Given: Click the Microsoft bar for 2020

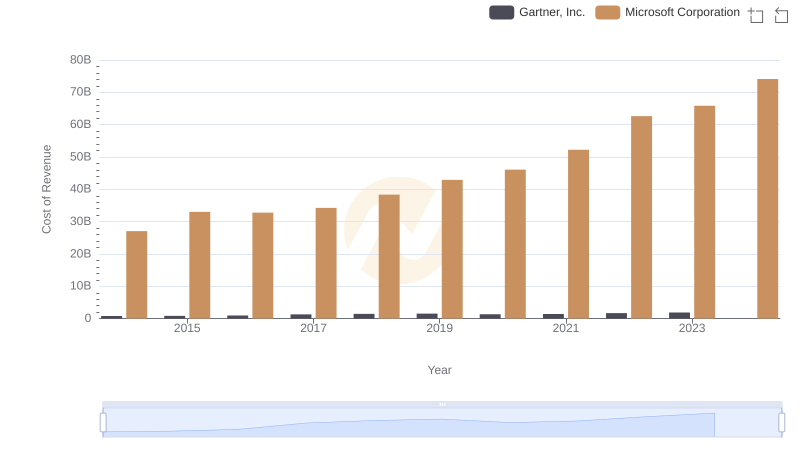Looking at the screenshot, I should (515, 244).
